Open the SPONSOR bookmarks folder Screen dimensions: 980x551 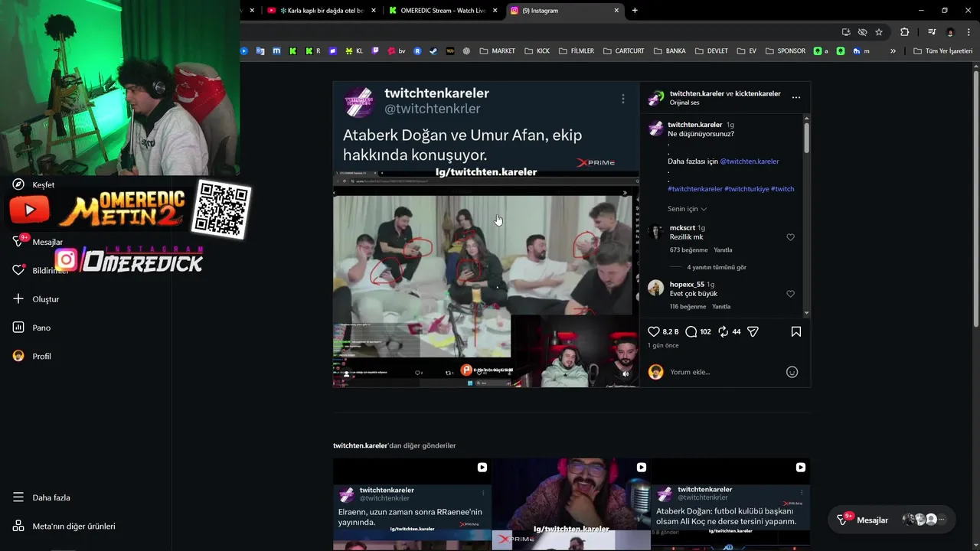(x=785, y=51)
